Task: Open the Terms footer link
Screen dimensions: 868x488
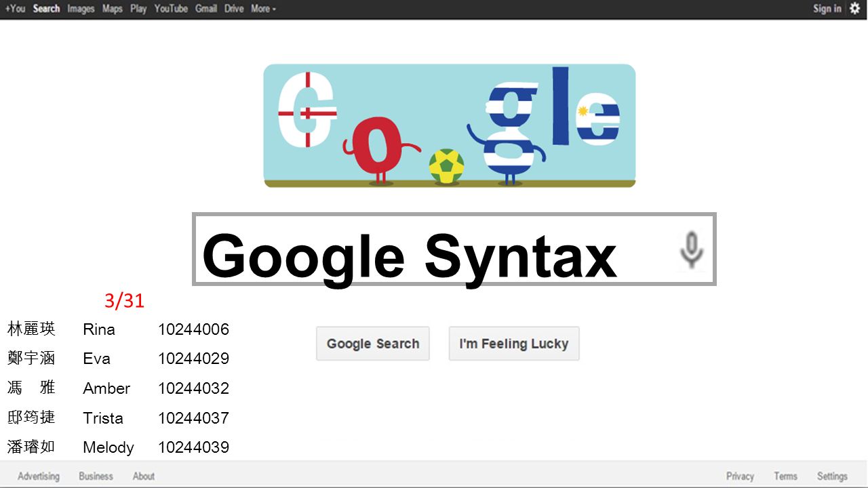Action: pyautogui.click(x=786, y=476)
